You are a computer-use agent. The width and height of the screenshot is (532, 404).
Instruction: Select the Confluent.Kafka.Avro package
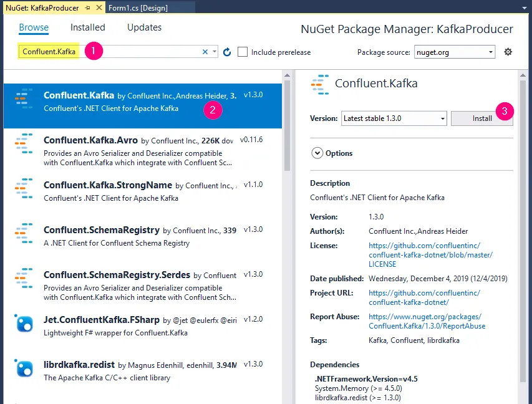tap(142, 151)
